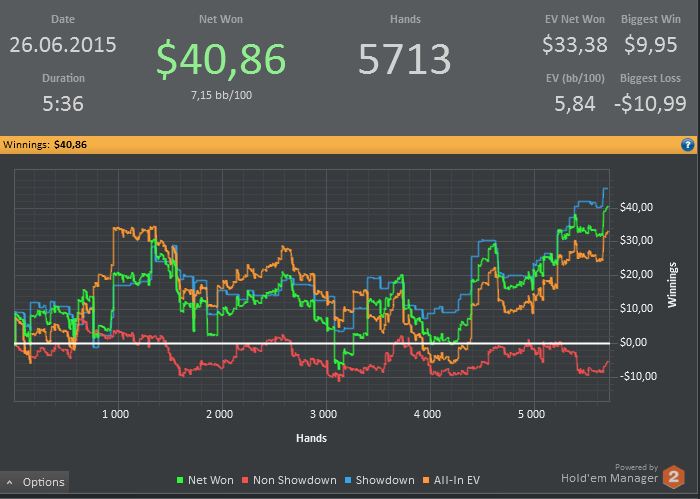Viewport: 700px width, 499px height.
Task: Click the red Non Showdown color swatch
Action: click(245, 481)
